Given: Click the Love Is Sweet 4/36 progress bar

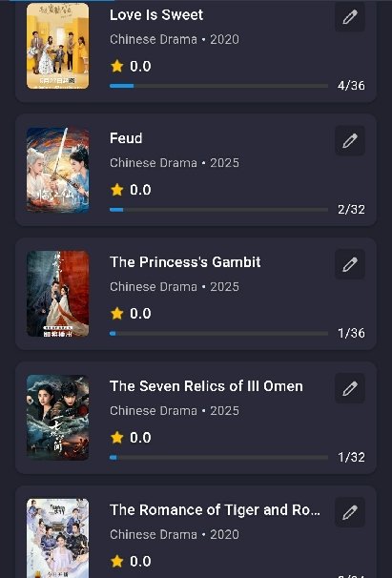Looking at the screenshot, I should coord(218,86).
